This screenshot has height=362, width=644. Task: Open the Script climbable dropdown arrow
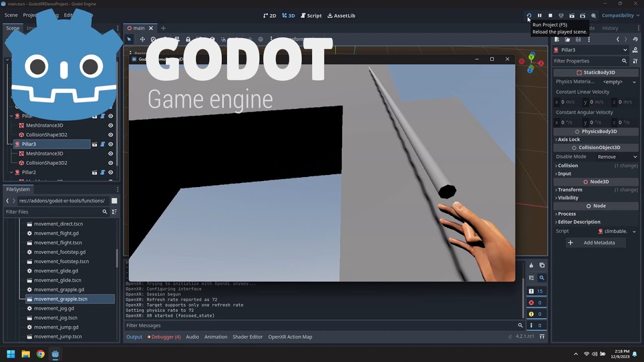pyautogui.click(x=634, y=231)
